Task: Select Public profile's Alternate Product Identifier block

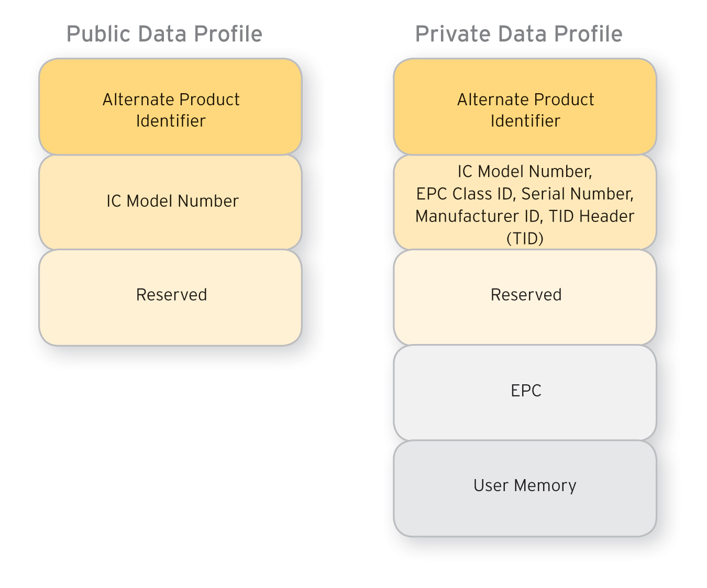Action: [171, 107]
